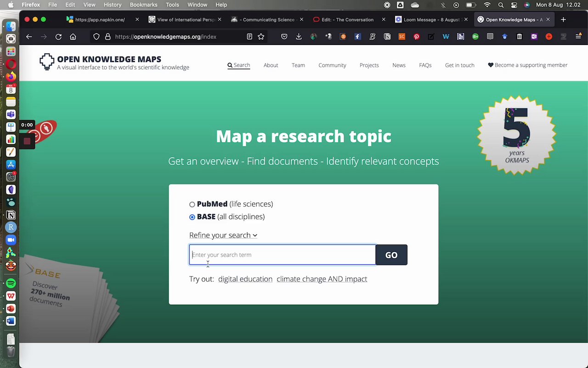588x368 pixels.
Task: Open the Tools menu
Action: coord(172,5)
